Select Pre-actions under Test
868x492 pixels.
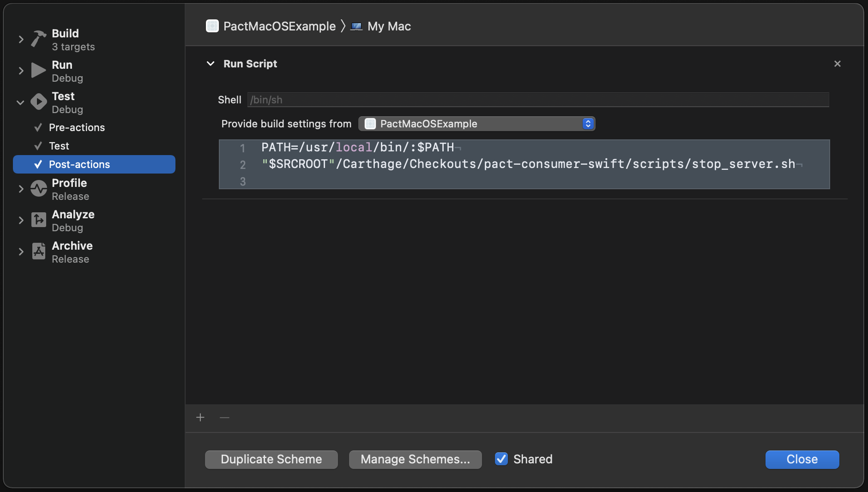(94, 127)
